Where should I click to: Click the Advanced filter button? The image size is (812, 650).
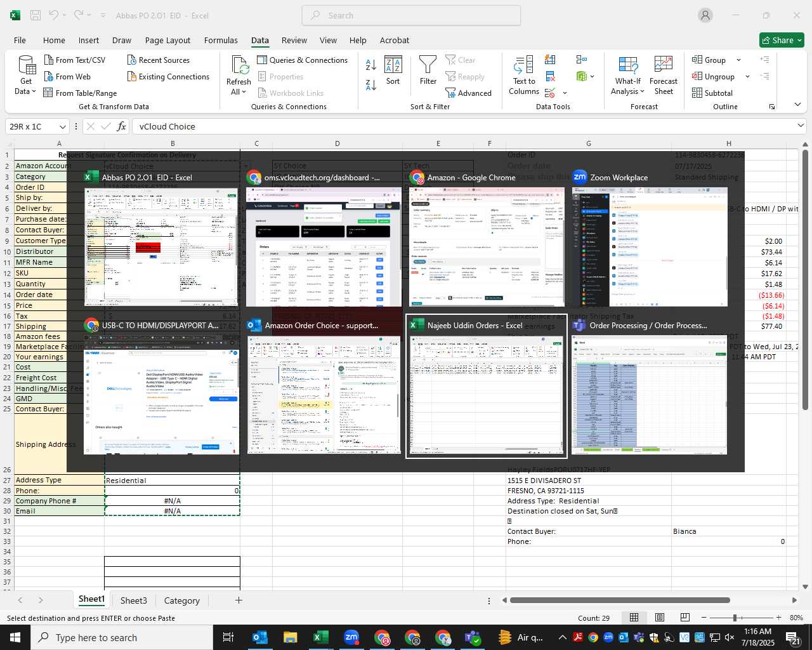(x=469, y=93)
